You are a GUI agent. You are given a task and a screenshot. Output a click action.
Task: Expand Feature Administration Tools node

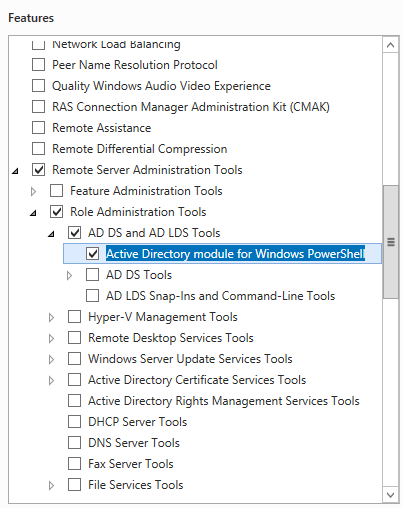point(33,191)
